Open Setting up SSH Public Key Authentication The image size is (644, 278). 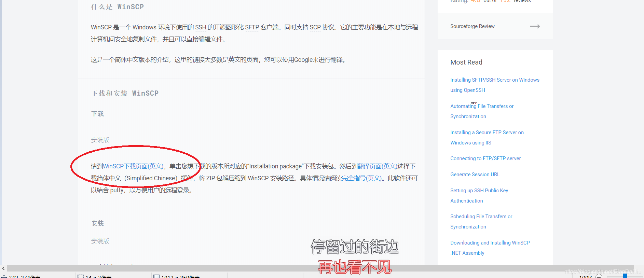[x=479, y=196]
